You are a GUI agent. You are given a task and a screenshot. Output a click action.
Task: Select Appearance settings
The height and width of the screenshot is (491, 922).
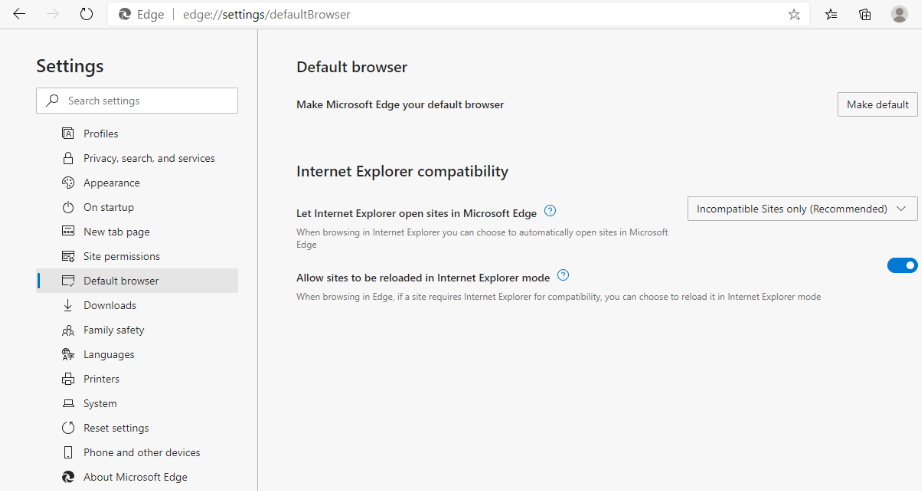[x=136, y=183]
